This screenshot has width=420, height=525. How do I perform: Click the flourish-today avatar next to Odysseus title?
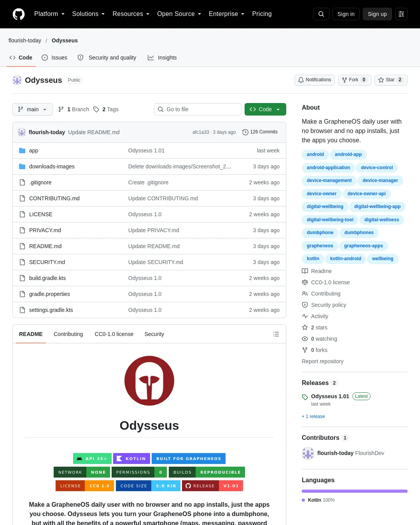(x=17, y=80)
